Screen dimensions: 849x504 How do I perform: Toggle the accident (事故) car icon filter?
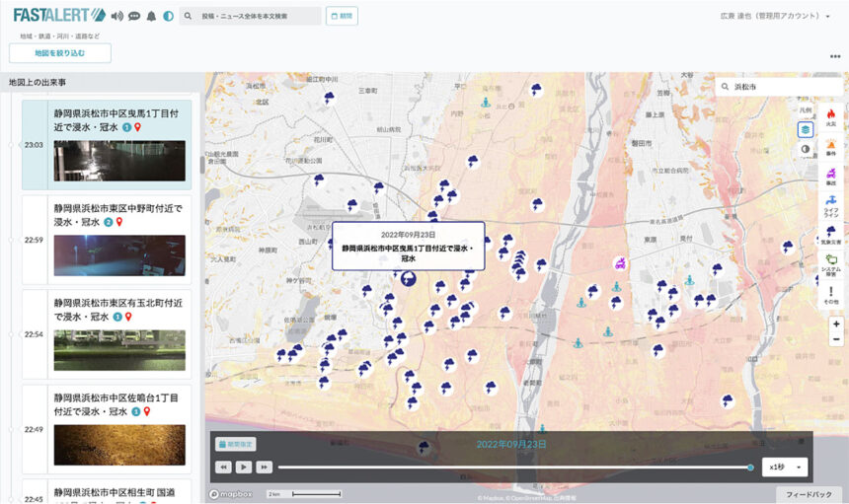click(x=831, y=175)
